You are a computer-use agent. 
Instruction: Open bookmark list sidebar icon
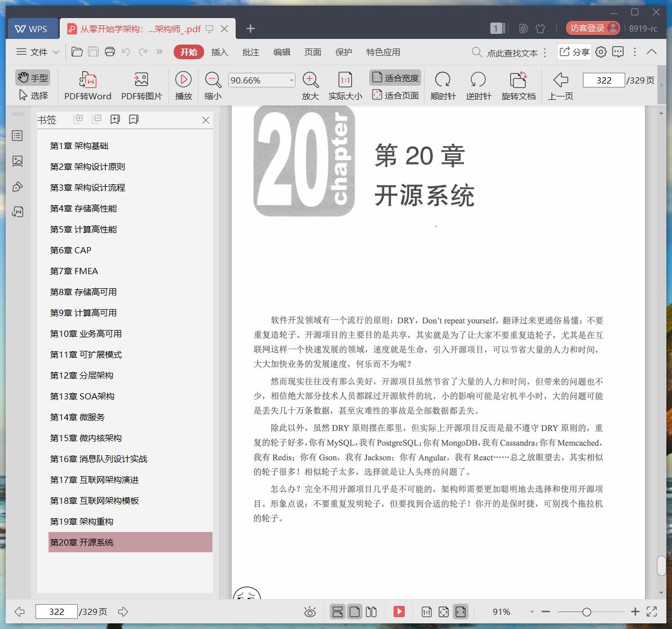click(17, 136)
